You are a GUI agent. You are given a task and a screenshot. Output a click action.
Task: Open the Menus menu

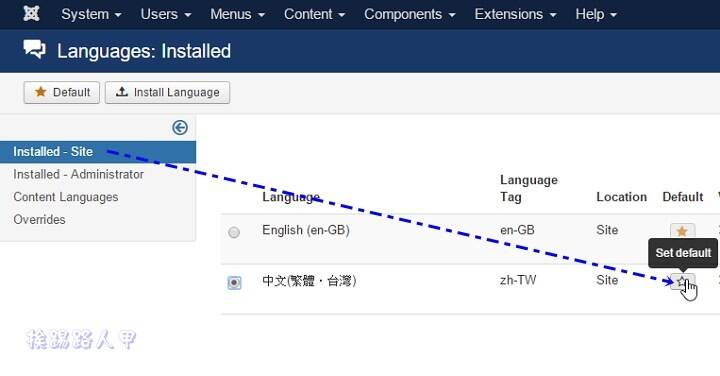point(237,14)
